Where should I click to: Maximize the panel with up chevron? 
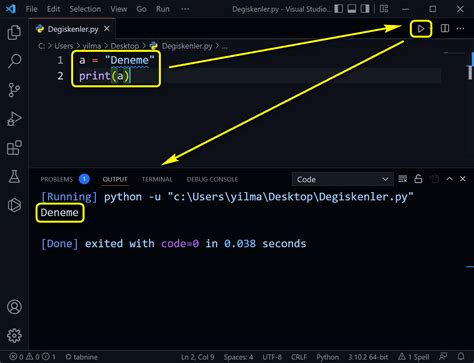(449, 179)
